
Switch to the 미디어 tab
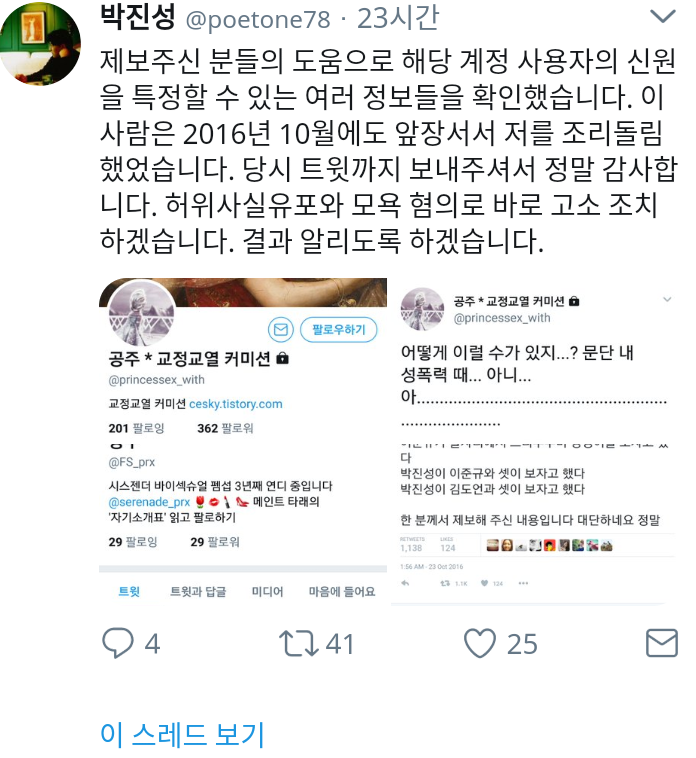point(267,591)
